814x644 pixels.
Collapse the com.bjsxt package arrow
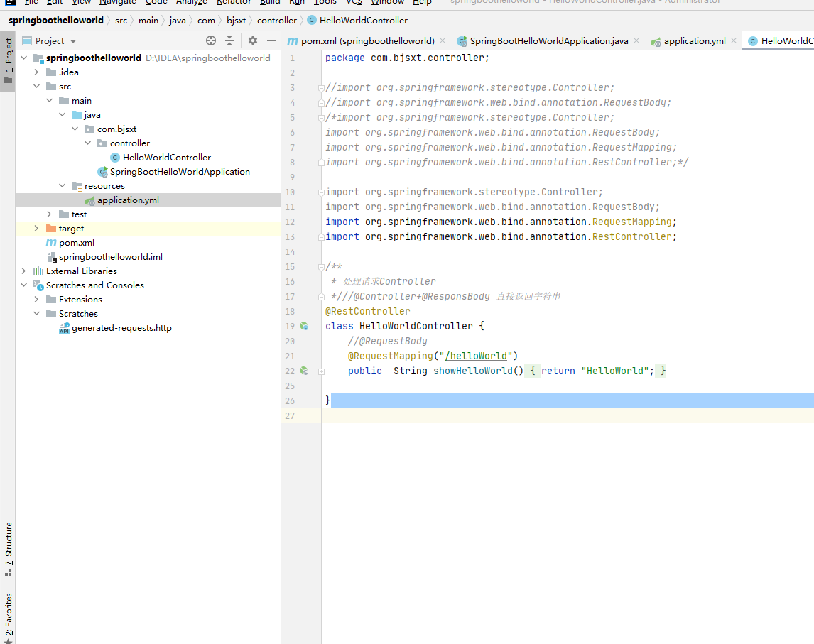tap(75, 129)
